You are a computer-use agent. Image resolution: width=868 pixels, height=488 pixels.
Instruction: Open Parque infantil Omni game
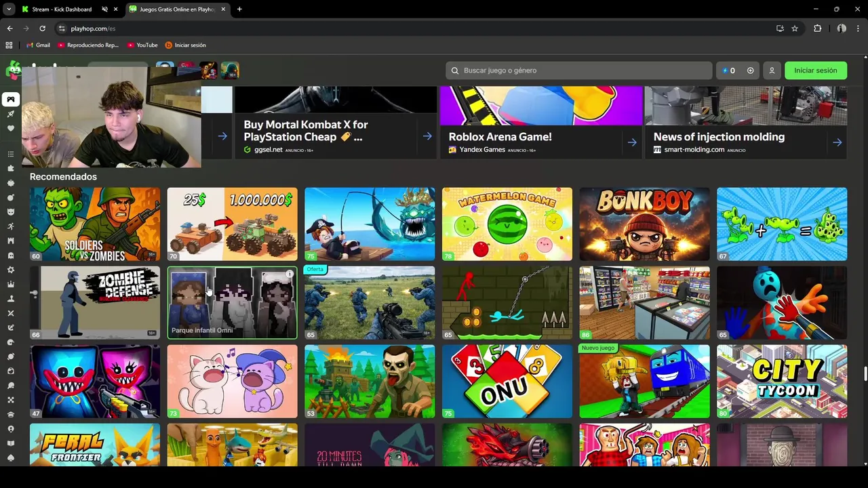coord(232,303)
